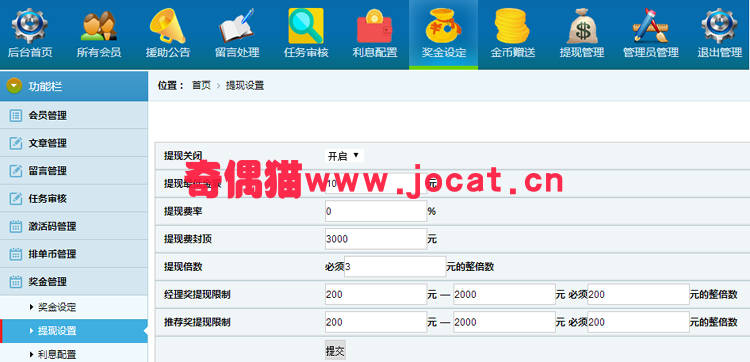Open the 提现关闭 dropdown showing 开启

click(344, 156)
